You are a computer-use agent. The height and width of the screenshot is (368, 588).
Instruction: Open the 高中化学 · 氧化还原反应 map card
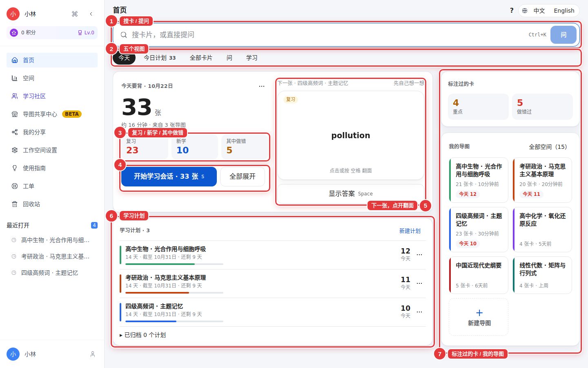542,229
